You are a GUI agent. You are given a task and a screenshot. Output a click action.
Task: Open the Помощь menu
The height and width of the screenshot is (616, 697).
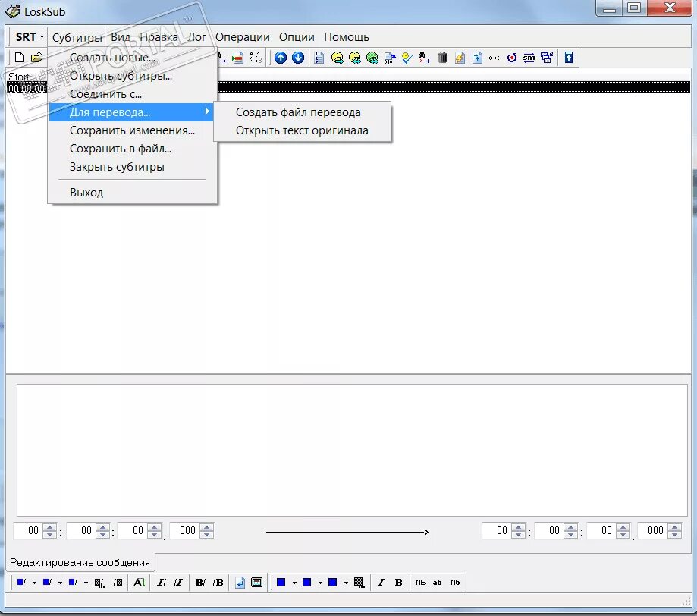347,37
